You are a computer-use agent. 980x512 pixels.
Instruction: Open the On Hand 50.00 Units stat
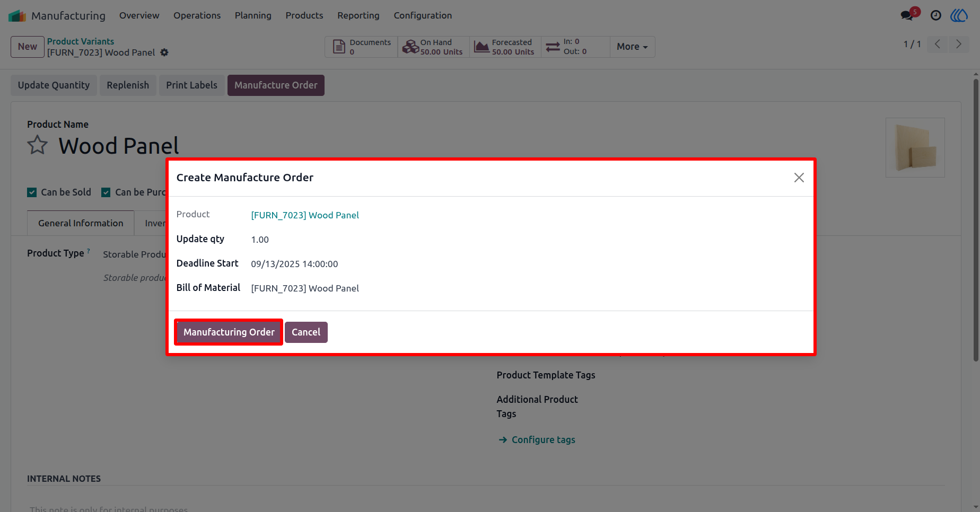pyautogui.click(x=433, y=47)
